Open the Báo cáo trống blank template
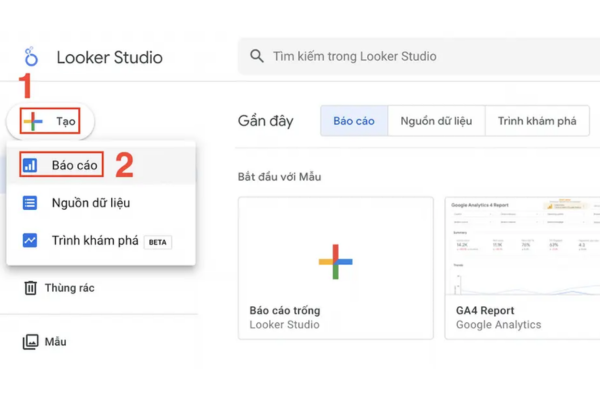The width and height of the screenshot is (600, 400). pos(336,268)
